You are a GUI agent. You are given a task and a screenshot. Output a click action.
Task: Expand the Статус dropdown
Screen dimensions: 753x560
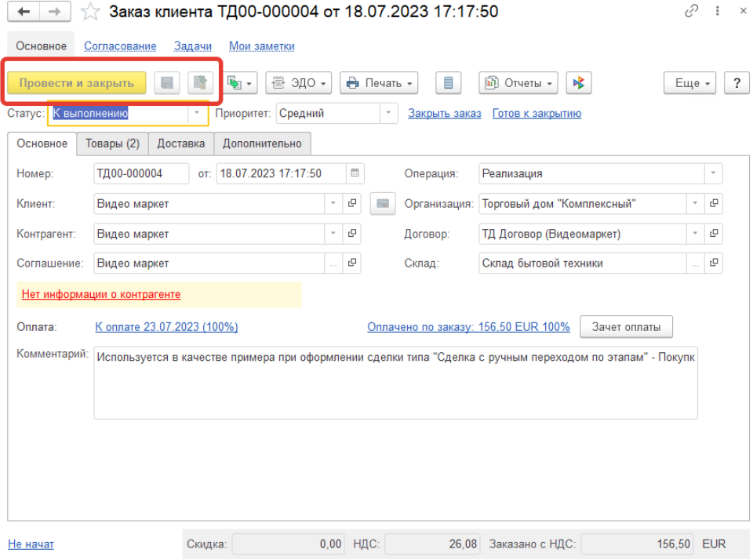(x=197, y=114)
